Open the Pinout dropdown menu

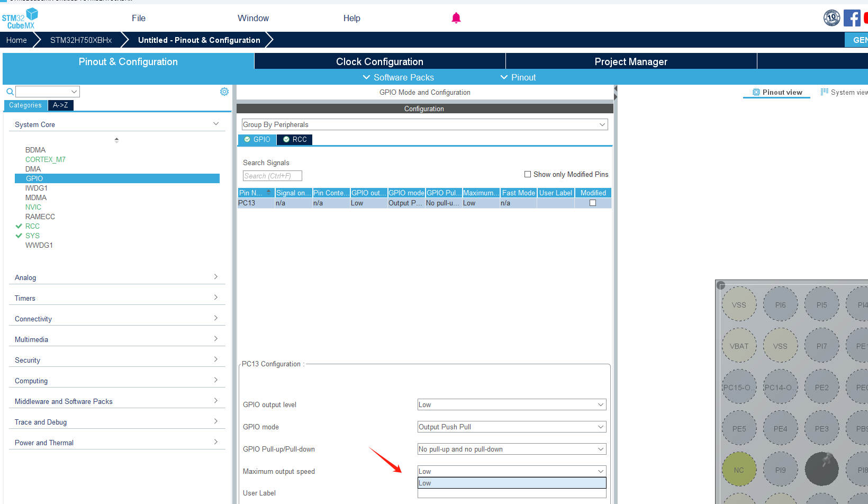point(518,77)
